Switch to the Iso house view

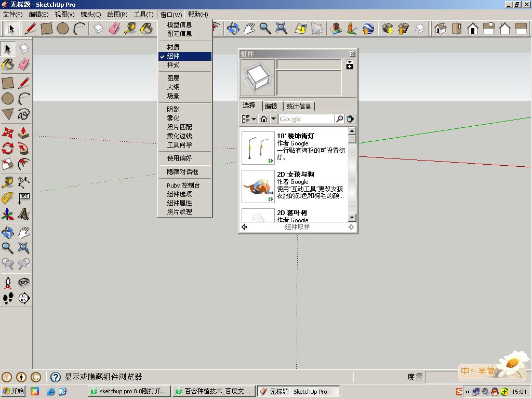[x=440, y=29]
